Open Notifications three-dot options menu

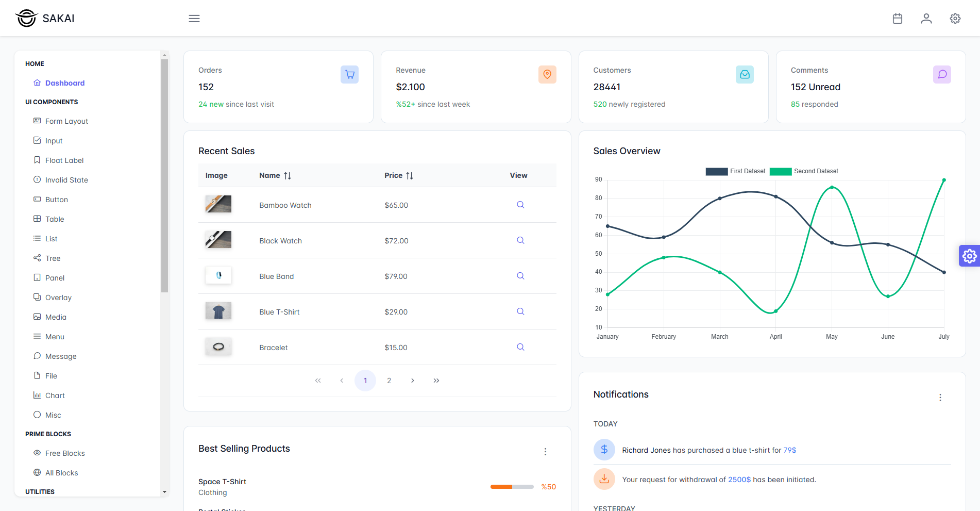click(x=940, y=398)
